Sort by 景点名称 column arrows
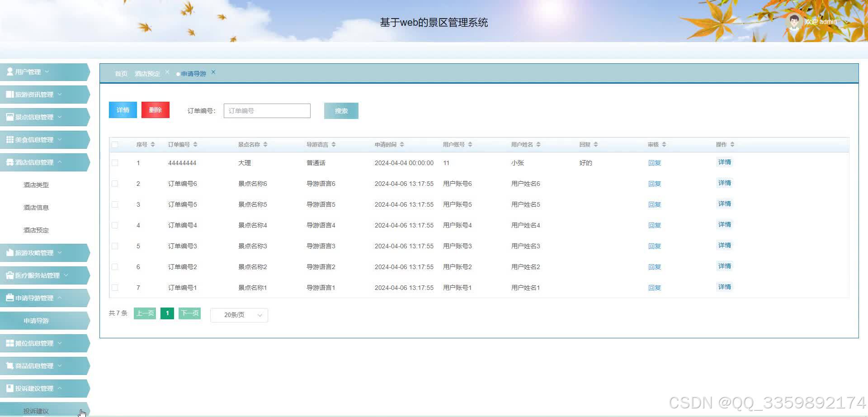Image resolution: width=868 pixels, height=417 pixels. (265, 144)
